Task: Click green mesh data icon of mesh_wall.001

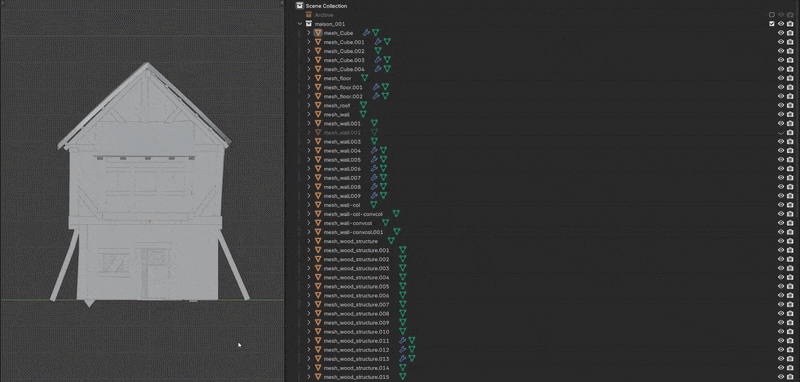Action: point(374,123)
